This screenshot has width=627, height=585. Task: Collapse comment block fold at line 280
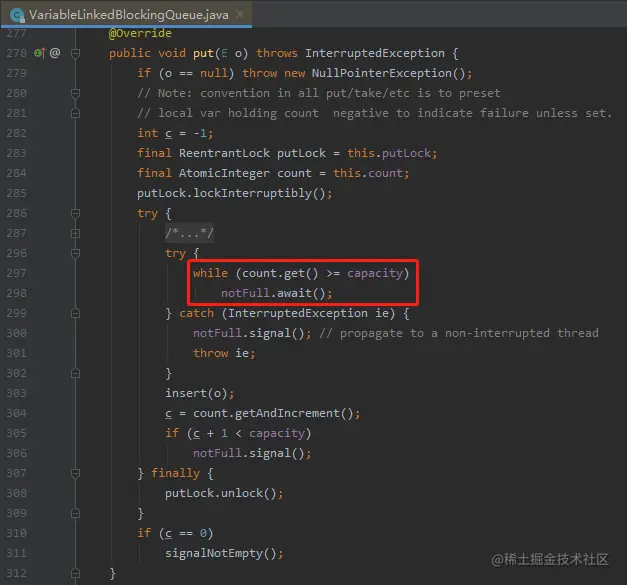(x=75, y=93)
